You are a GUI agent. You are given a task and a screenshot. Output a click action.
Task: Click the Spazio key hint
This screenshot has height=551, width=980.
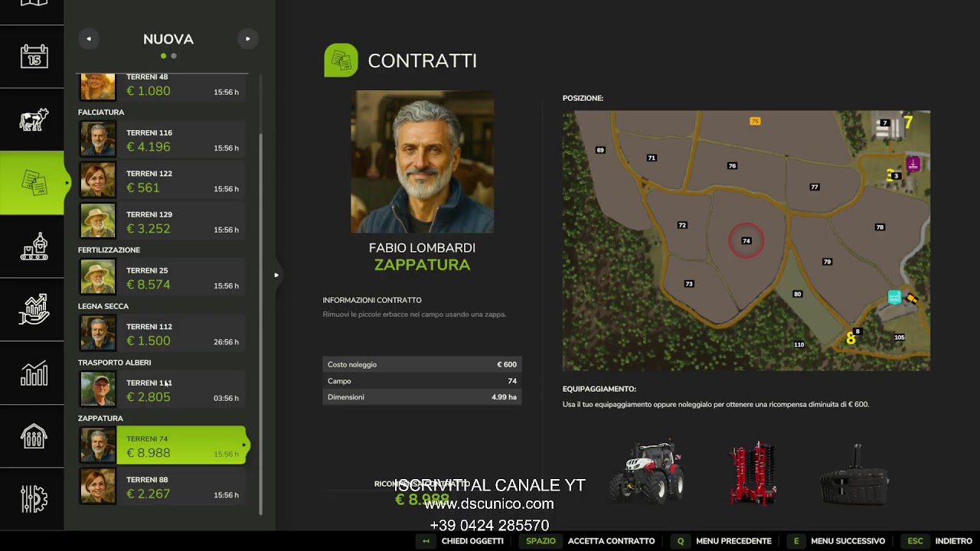tap(541, 541)
